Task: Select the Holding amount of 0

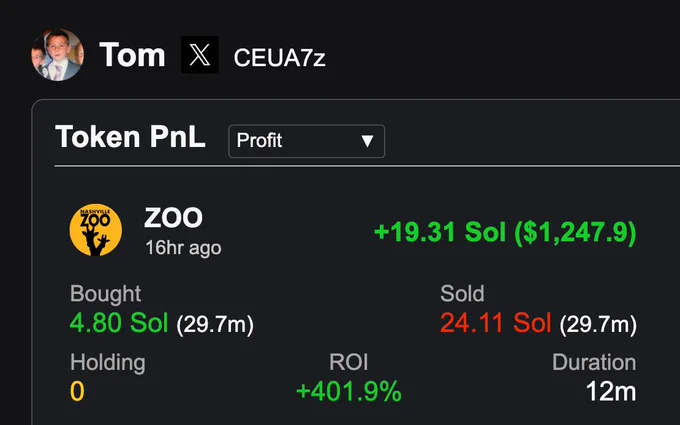Action: 77,391
